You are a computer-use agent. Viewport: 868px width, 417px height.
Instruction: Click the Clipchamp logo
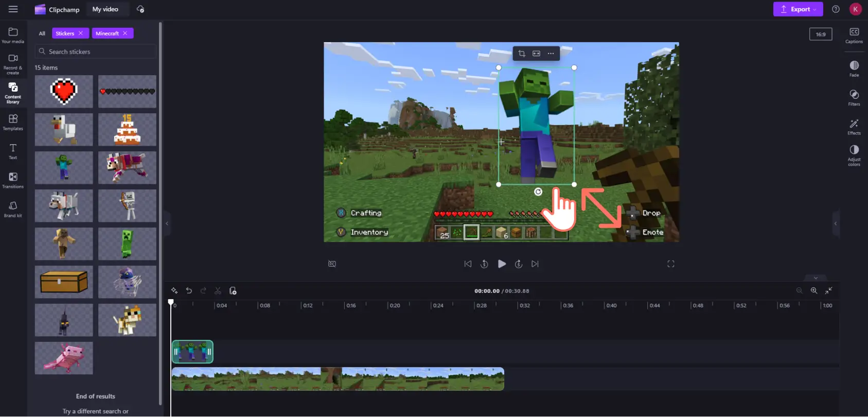click(x=57, y=9)
